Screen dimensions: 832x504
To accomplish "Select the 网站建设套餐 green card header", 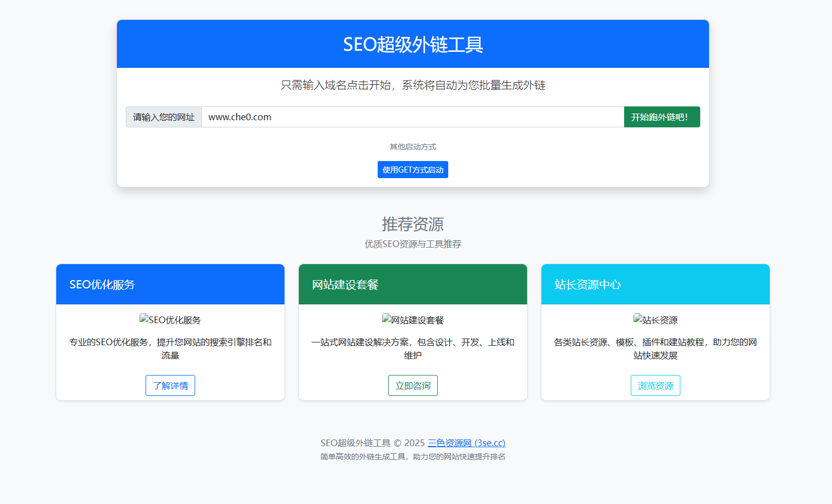I will (412, 285).
